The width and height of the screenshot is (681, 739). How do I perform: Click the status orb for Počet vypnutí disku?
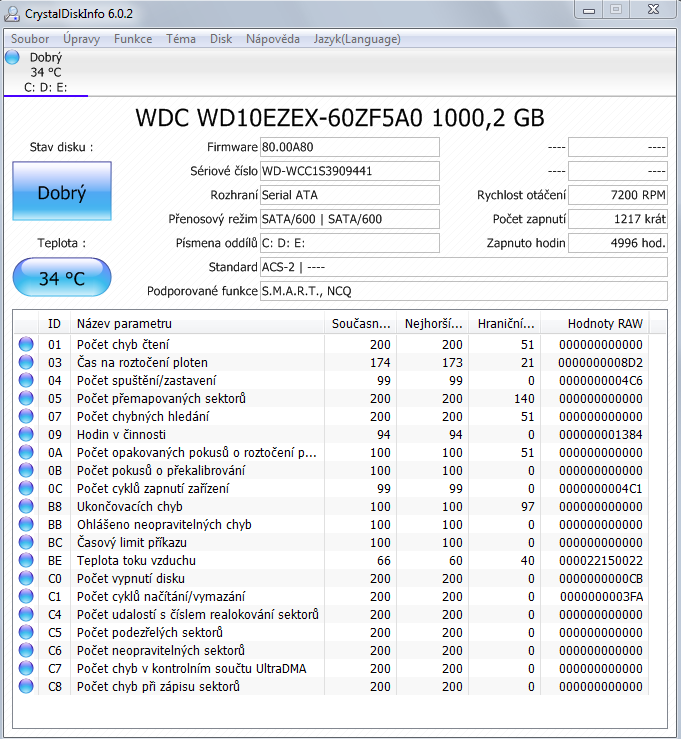(x=26, y=578)
